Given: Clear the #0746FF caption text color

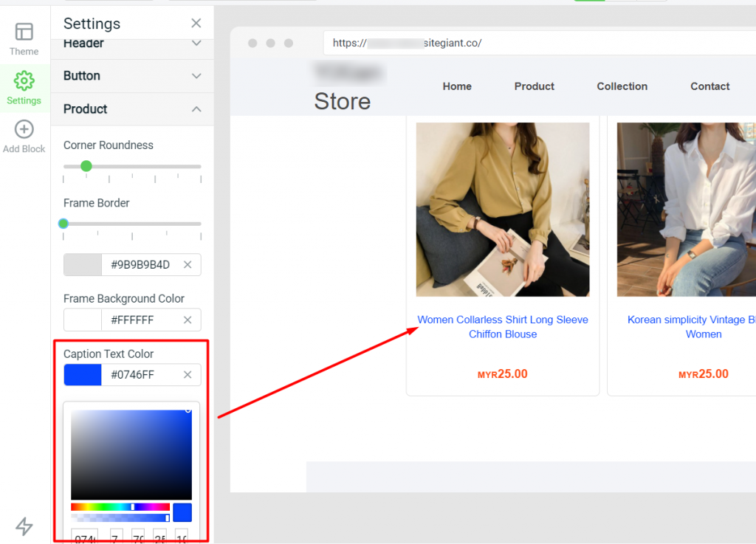Looking at the screenshot, I should [x=188, y=375].
